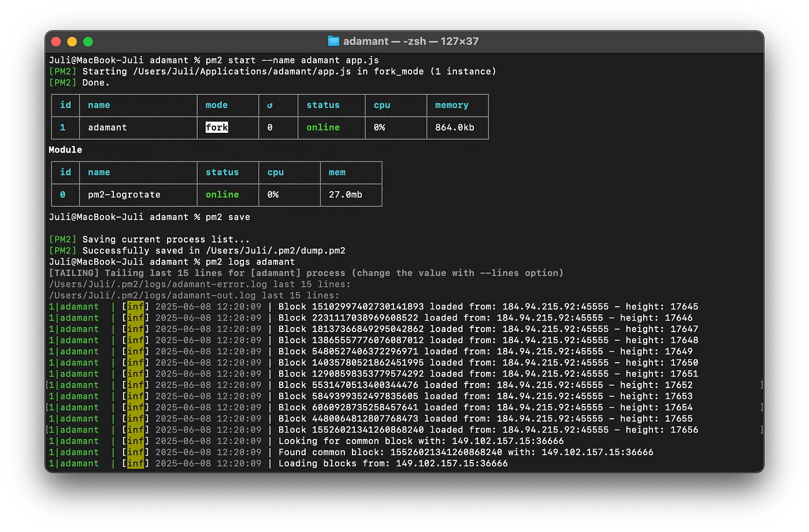Click the adamant-error.log path line
Viewport: 809px width, 532px height.
pyautogui.click(x=200, y=284)
